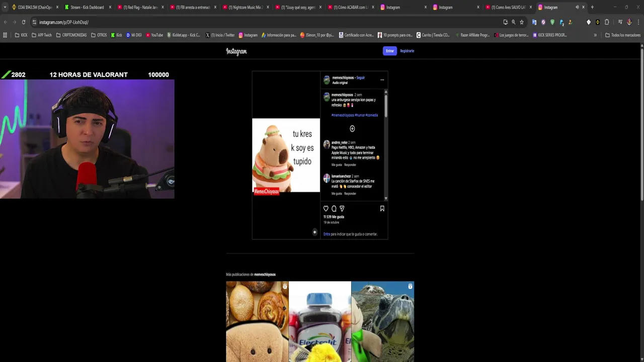The height and width of the screenshot is (362, 644).
Task: Open browser extensions puzzle icon
Action: pyautogui.click(x=607, y=22)
